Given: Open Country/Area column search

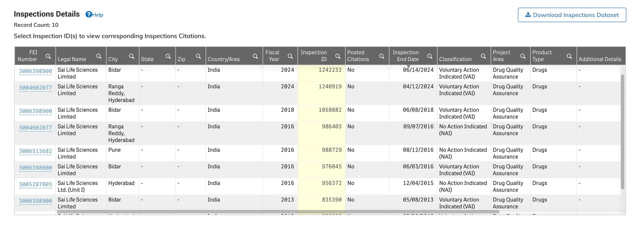Looking at the screenshot, I should 256,56.
